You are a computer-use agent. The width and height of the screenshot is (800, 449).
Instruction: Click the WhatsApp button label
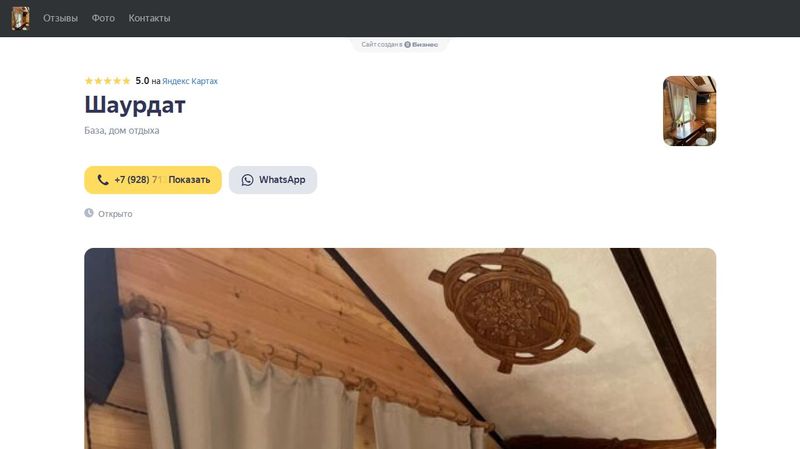tap(282, 180)
